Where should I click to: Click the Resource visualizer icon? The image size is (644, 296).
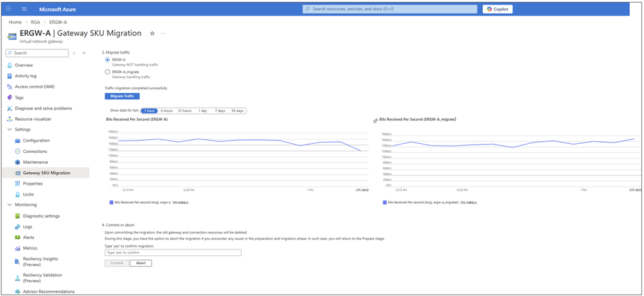[10, 119]
